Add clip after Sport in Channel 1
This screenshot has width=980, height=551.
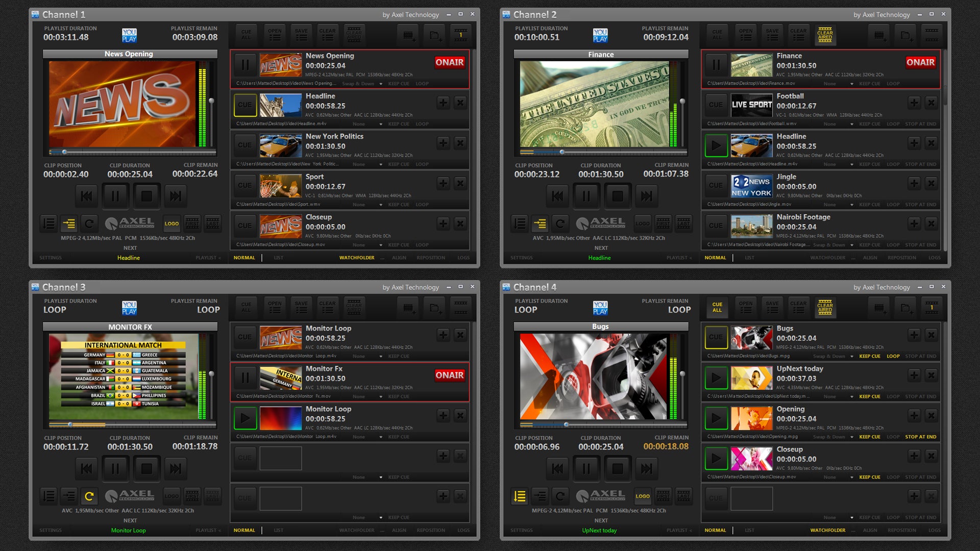click(443, 183)
